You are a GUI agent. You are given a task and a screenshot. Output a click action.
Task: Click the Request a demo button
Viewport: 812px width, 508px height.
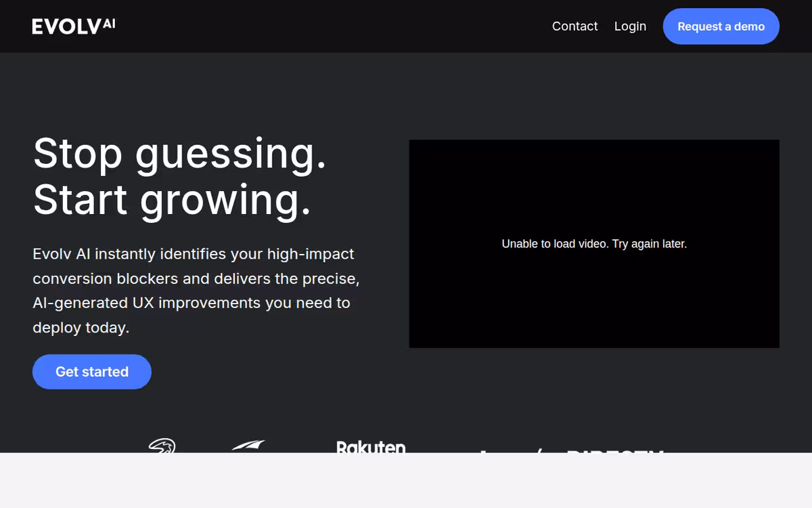pos(721,26)
